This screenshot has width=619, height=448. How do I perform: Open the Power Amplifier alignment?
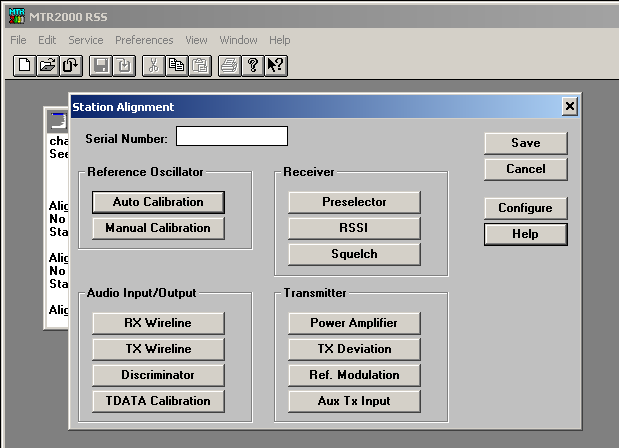coord(354,323)
